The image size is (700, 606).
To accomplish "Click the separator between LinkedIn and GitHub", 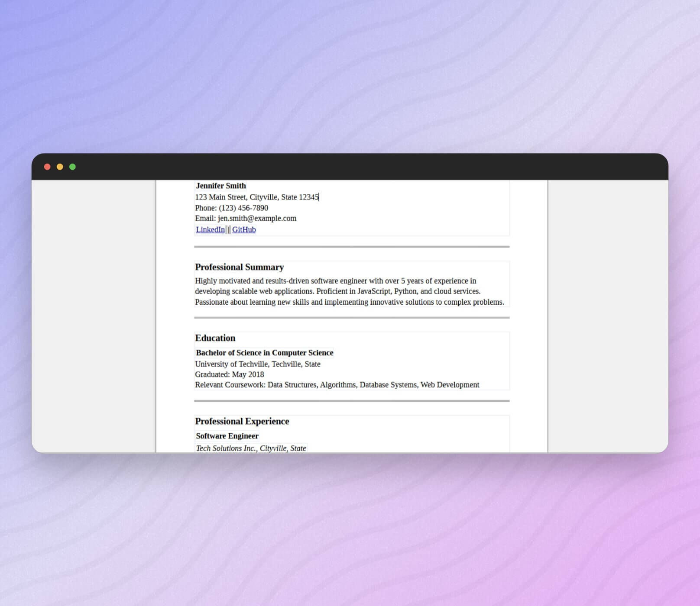I will (x=228, y=230).
